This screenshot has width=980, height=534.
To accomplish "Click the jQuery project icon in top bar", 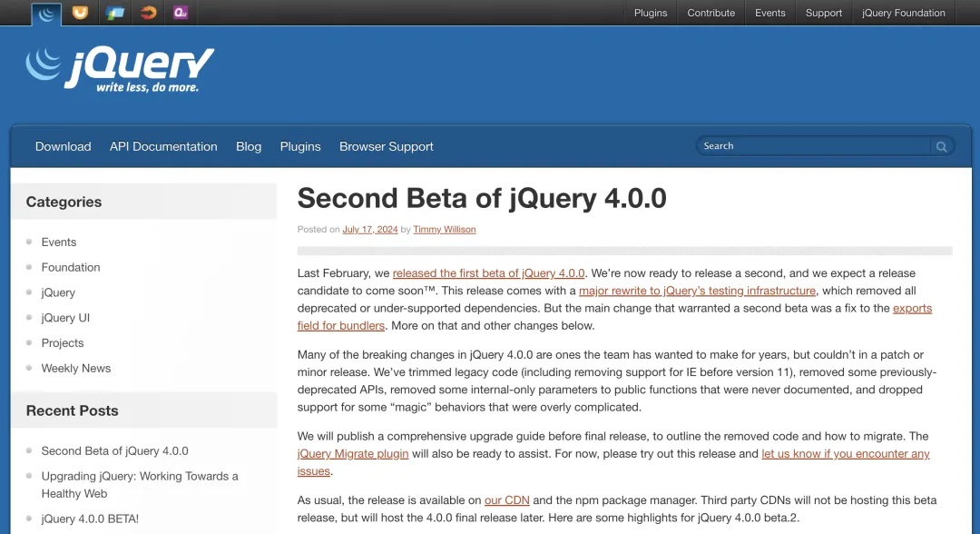I will point(46,13).
